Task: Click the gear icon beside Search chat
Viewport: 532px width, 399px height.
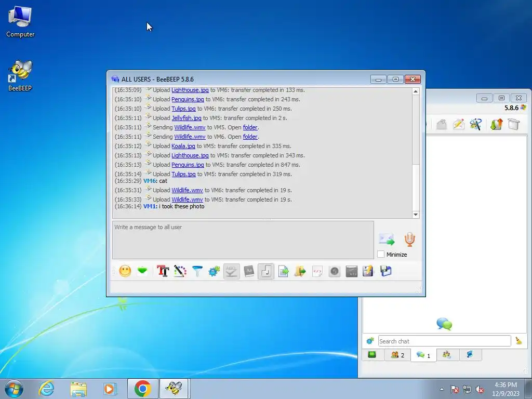Action: click(x=370, y=341)
